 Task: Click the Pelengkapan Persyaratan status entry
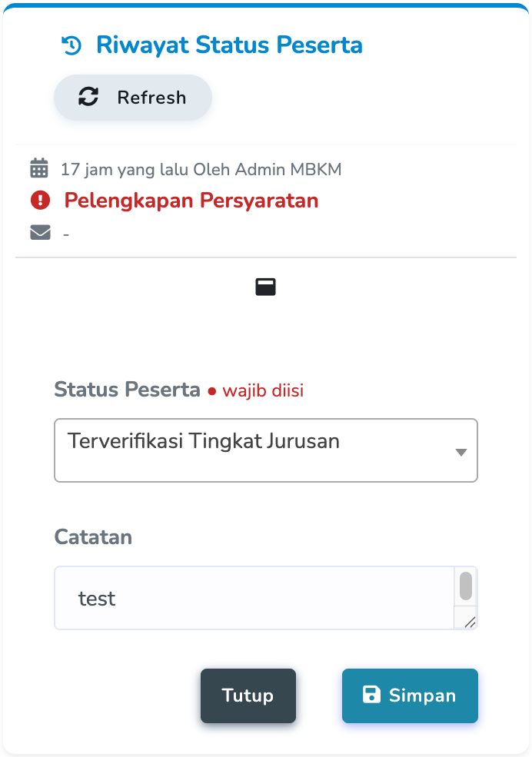pos(191,200)
